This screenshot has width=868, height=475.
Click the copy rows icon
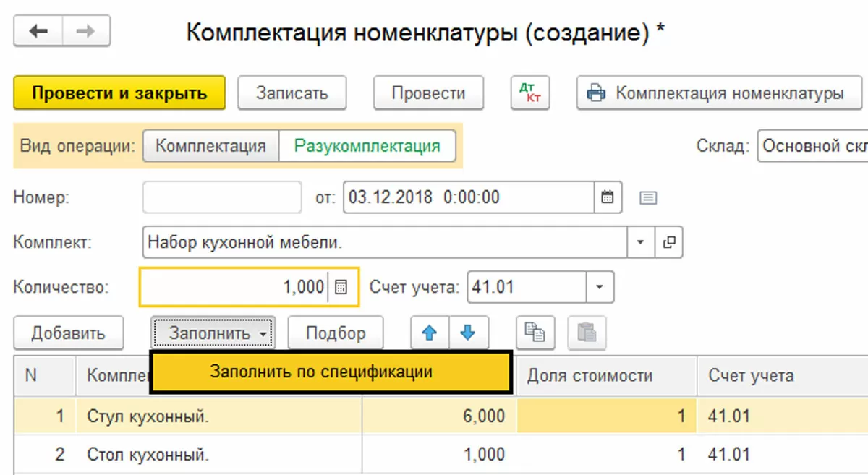[535, 333]
